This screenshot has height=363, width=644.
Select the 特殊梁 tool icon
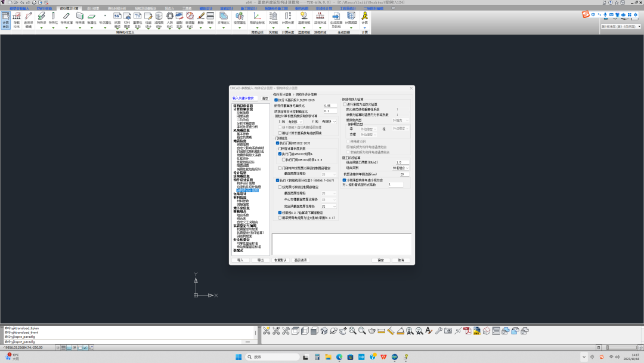42,19
